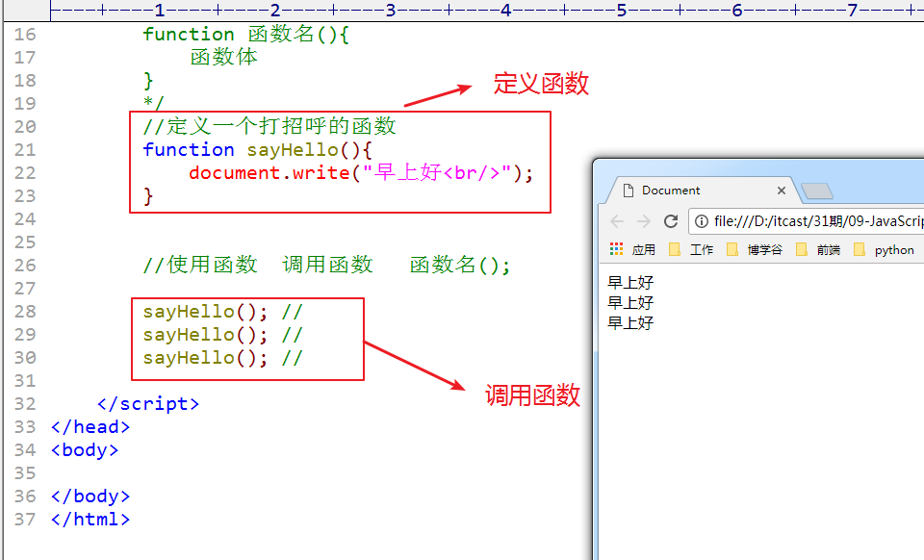Click the document.write("早上好<br/>") line
Image resolution: width=924 pixels, height=560 pixels.
click(x=361, y=172)
